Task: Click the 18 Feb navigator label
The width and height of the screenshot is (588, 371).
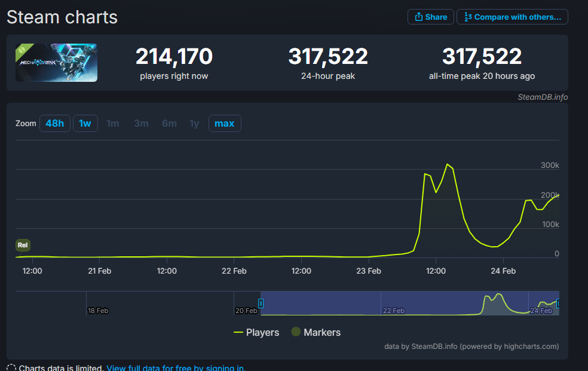Action: [98, 311]
